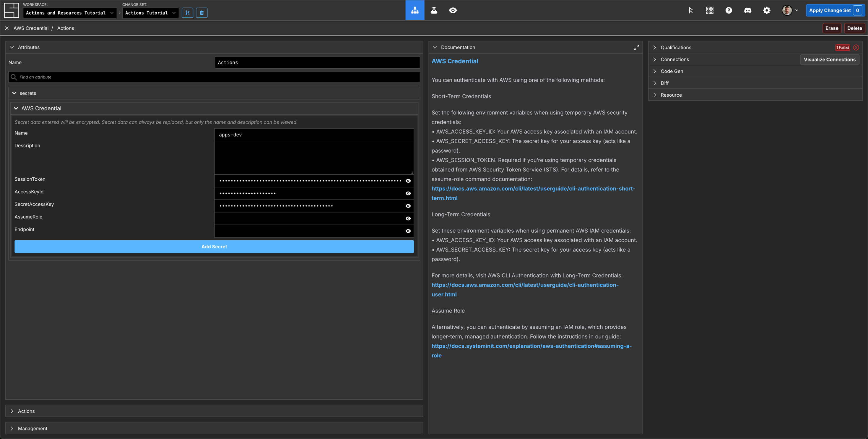Reveal the AccessKeyId value
This screenshot has height=439, width=868.
point(408,194)
